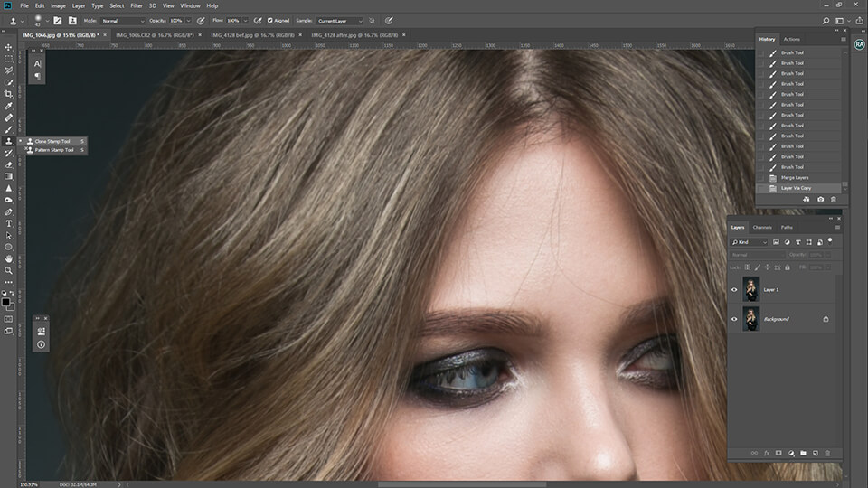Screen dimensions: 868x488
Task: Open the tool preset picker dropdown
Action: [x=22, y=21]
